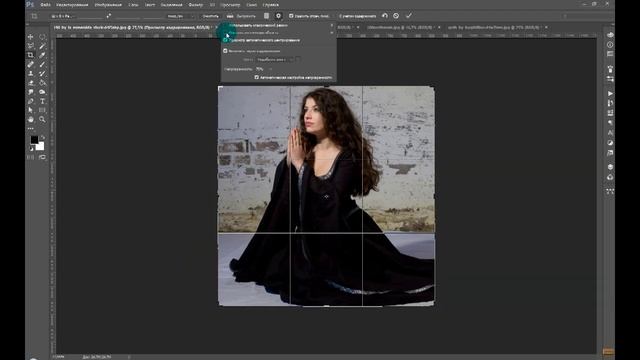Select the Crop tool in toolbox

pos(31,55)
